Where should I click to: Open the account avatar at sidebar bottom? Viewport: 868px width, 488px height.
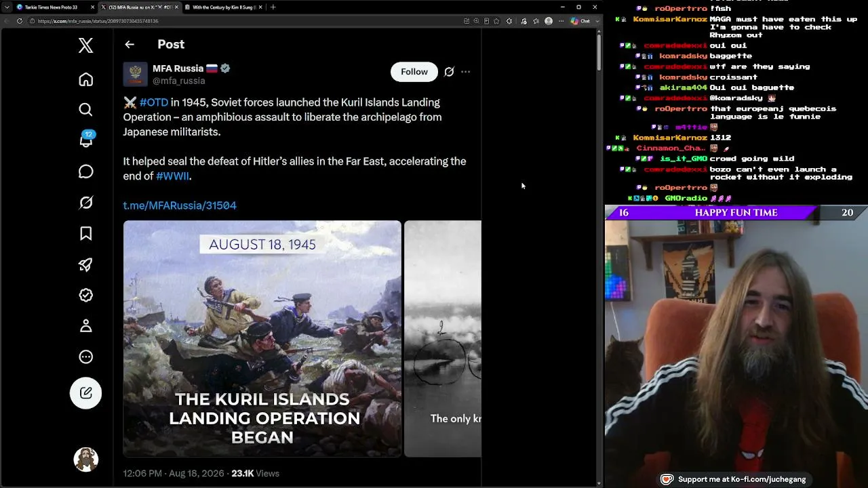coord(85,460)
